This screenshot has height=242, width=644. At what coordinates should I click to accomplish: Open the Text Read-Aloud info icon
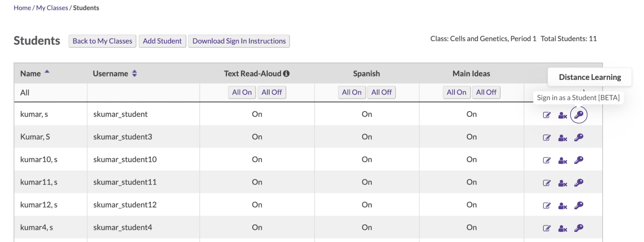click(286, 73)
